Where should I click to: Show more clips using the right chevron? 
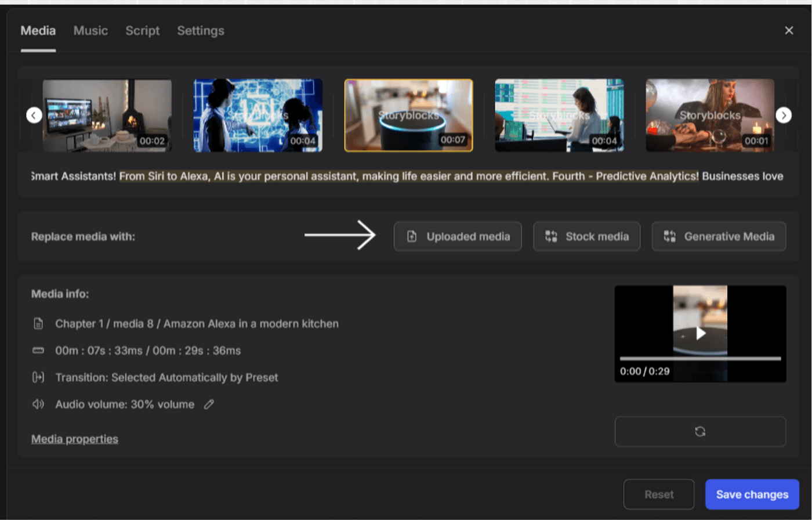tap(783, 115)
